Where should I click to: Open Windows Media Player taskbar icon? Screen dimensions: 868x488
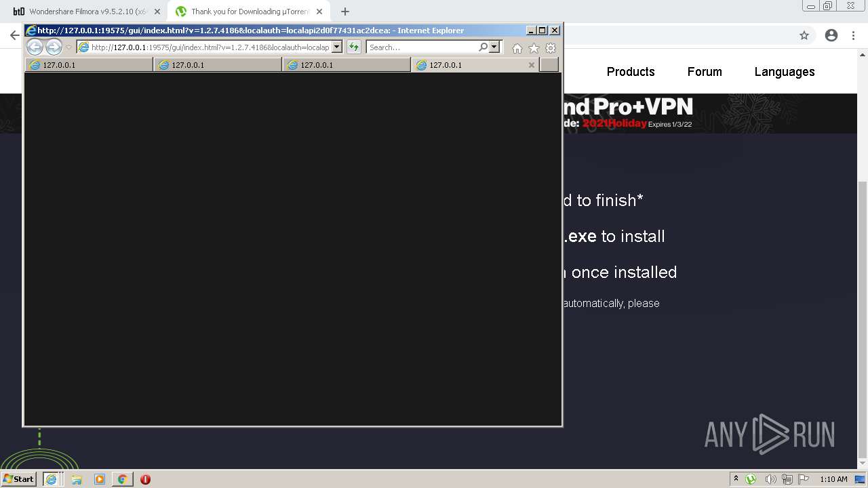tap(100, 479)
